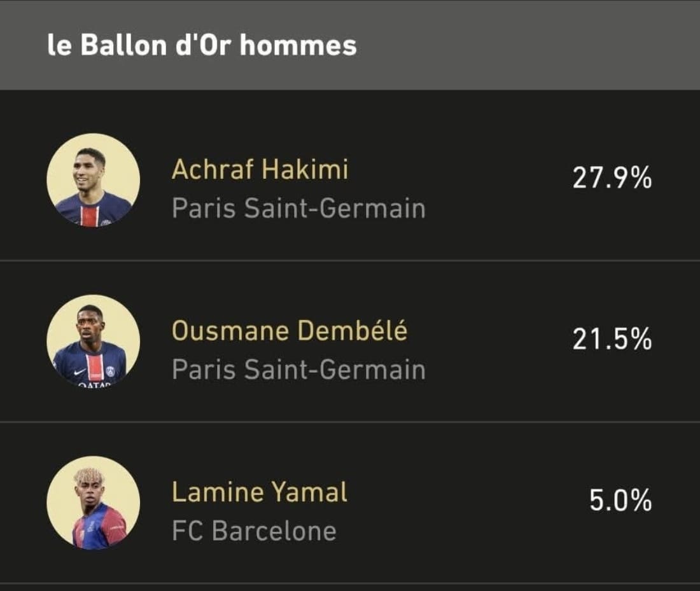The width and height of the screenshot is (700, 591).
Task: Tap the 21.5% vote percentage
Action: pyautogui.click(x=612, y=339)
